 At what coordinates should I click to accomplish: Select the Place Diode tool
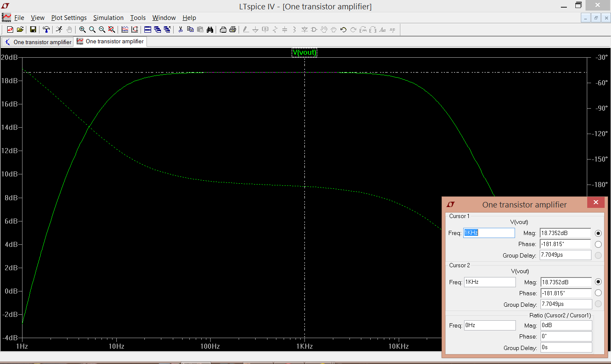tap(304, 29)
